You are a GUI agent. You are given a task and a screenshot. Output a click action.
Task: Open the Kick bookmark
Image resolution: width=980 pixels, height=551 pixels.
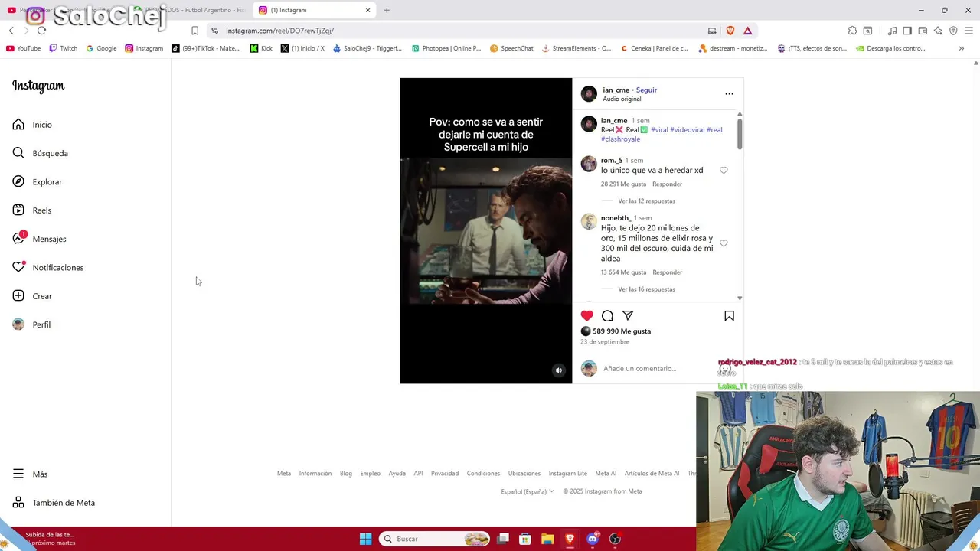[x=261, y=48]
